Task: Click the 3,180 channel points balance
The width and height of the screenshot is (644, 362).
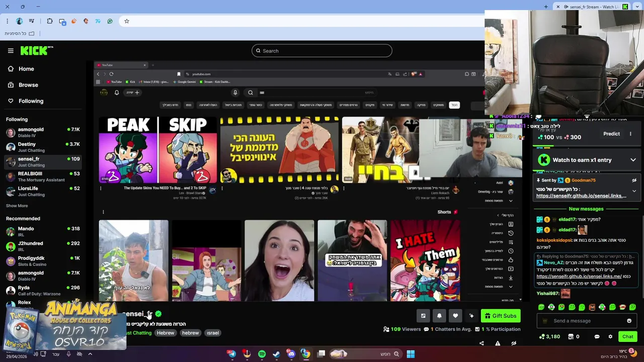Action: (549, 336)
